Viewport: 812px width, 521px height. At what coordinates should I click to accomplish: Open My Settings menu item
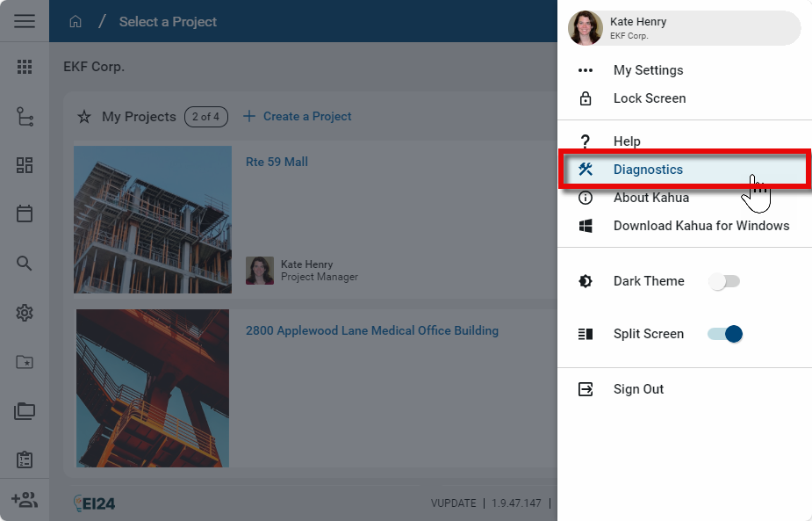click(648, 70)
